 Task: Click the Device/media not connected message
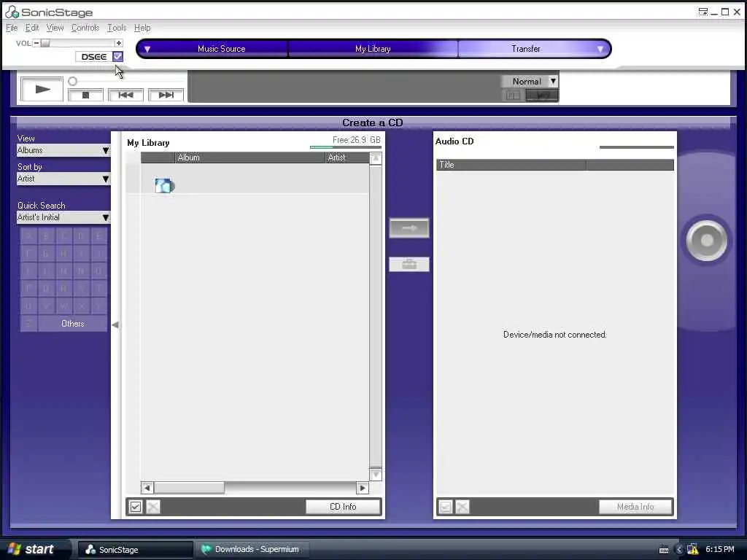coord(555,335)
